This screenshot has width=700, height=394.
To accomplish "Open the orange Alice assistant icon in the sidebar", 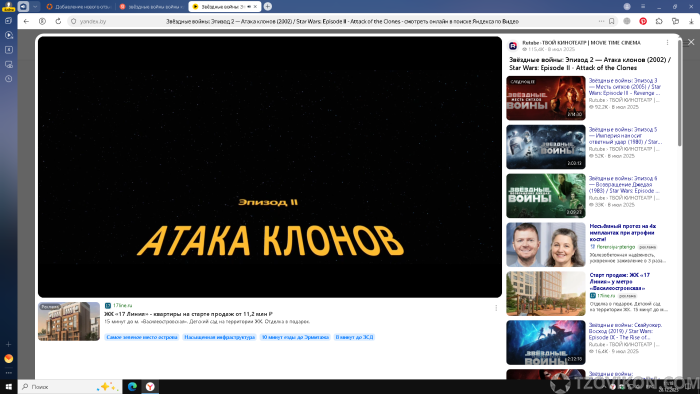I will tap(8, 358).
